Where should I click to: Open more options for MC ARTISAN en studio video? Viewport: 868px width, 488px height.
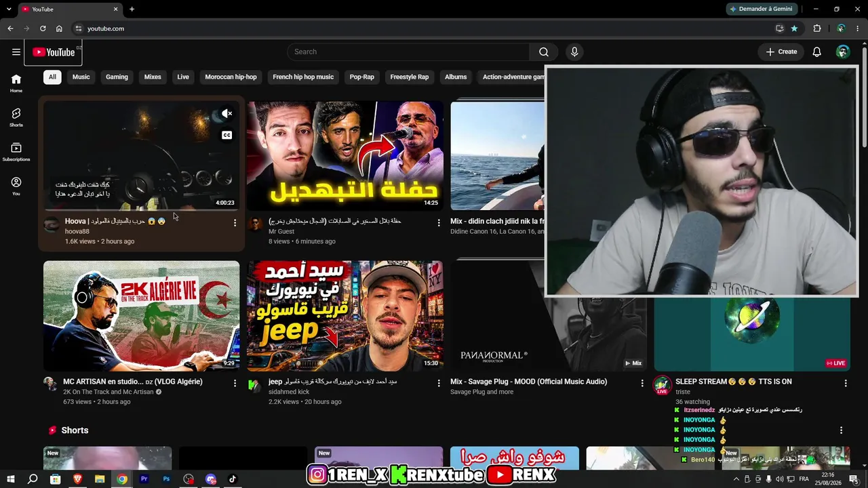click(x=235, y=384)
